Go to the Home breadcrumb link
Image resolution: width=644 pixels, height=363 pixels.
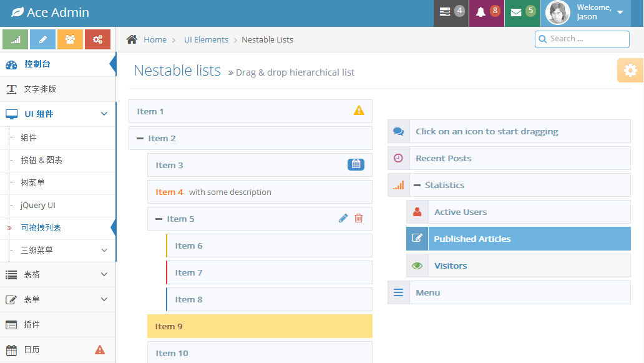[x=155, y=39]
